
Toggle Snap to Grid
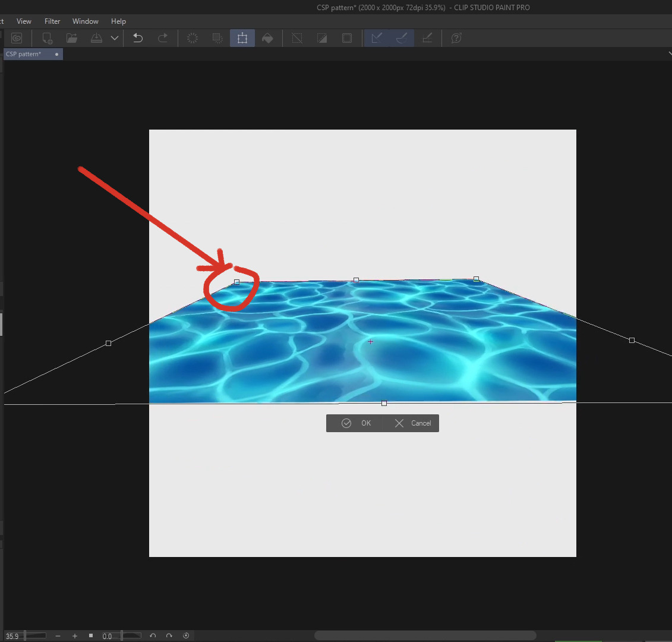click(427, 38)
